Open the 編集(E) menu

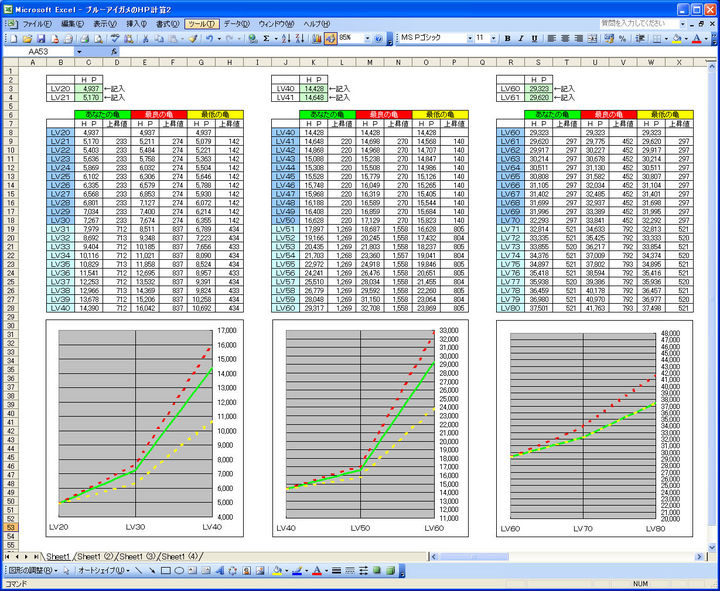[x=73, y=24]
